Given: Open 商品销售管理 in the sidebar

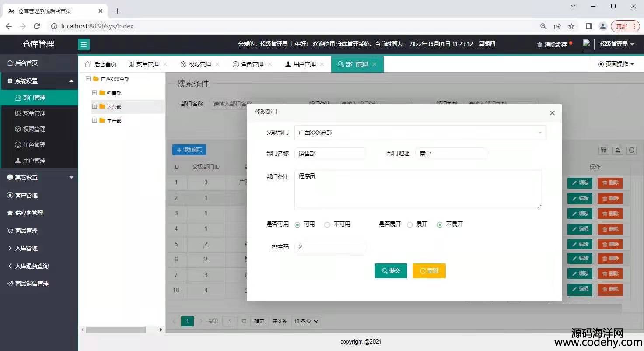Looking at the screenshot, I should click(x=39, y=284).
